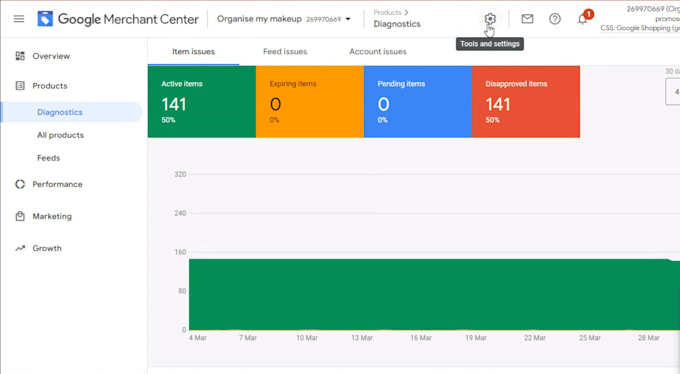Click the CSS: Google Shopping link

point(640,28)
